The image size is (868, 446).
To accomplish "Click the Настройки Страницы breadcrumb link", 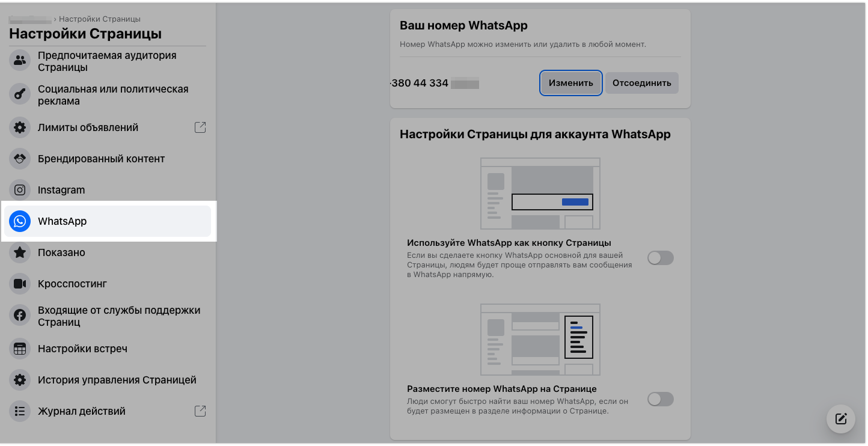I will tap(100, 19).
